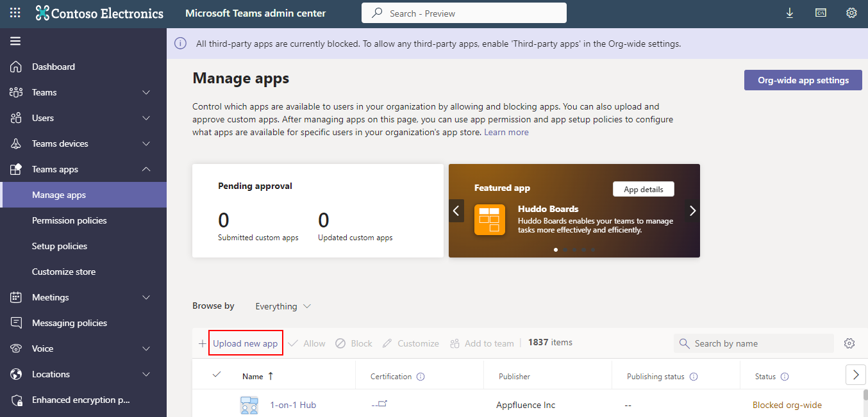
Task: Click the Status column info icon
Action: 784,377
